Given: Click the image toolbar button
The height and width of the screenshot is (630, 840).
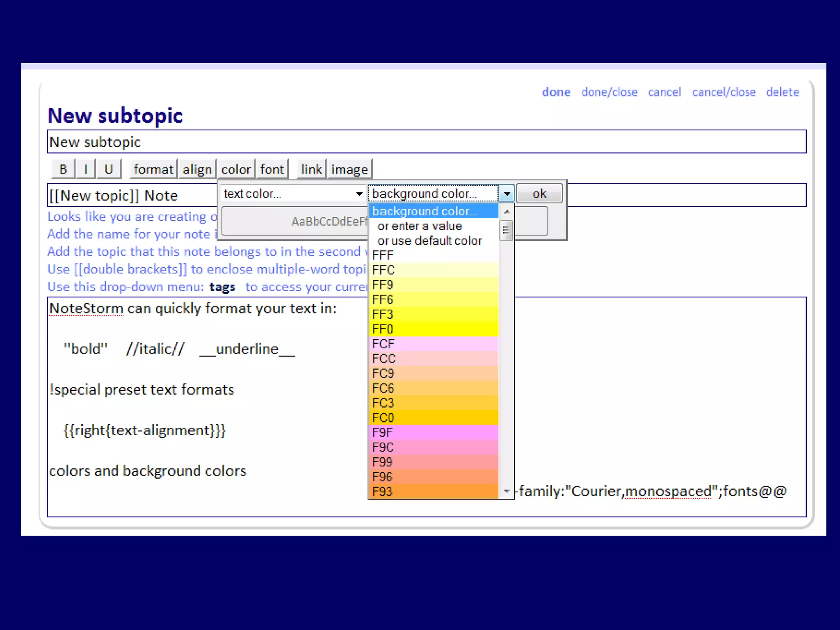Looking at the screenshot, I should pos(349,169).
